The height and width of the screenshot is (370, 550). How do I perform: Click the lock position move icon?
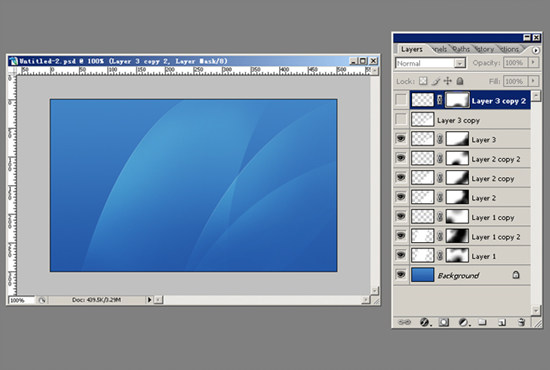coord(448,81)
